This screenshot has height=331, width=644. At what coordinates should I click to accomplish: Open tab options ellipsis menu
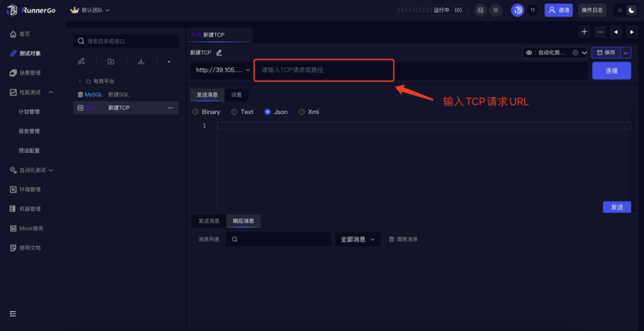click(600, 32)
